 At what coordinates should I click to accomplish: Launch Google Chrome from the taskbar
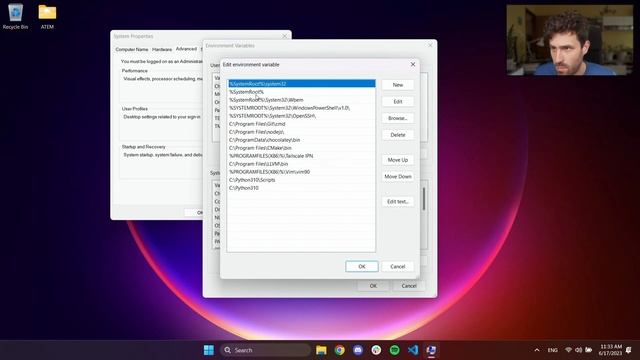pyautogui.click(x=340, y=350)
